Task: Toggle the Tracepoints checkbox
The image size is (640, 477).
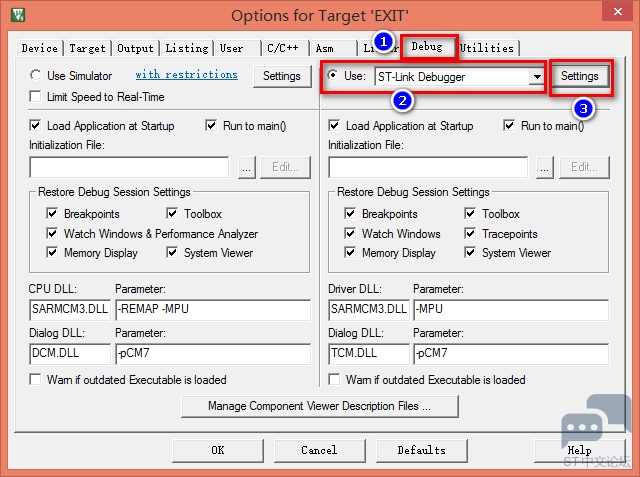Action: pos(470,233)
